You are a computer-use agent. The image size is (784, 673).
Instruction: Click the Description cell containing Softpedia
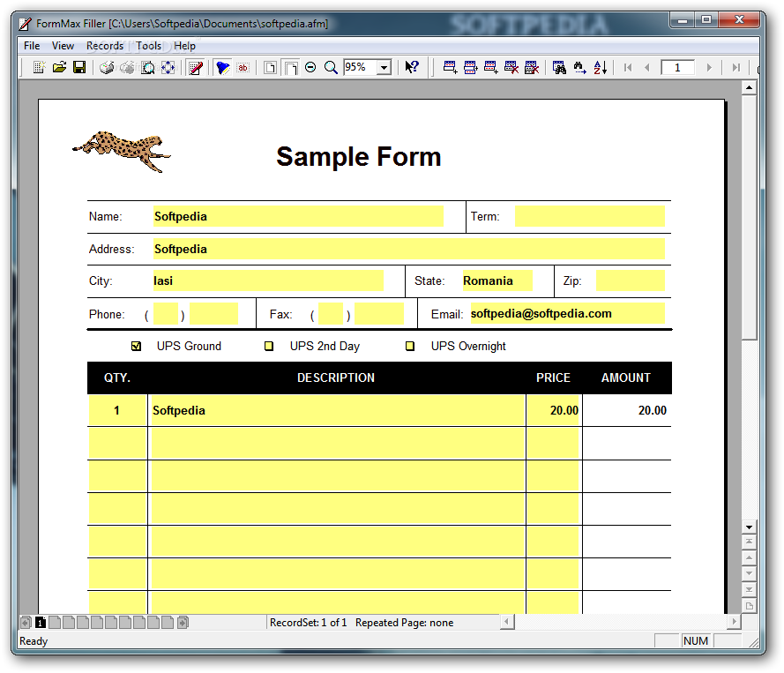pyautogui.click(x=338, y=410)
